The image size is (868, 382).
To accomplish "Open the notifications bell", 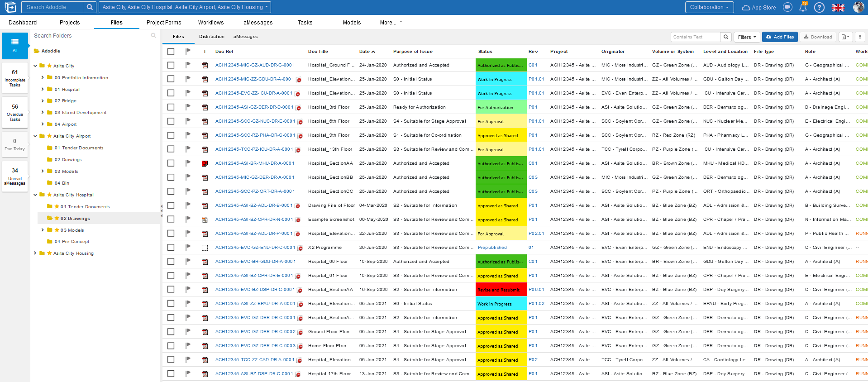I will tap(803, 7).
